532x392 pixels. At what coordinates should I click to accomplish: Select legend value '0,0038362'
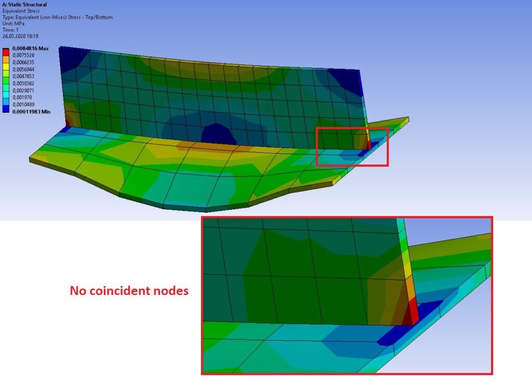pyautogui.click(x=23, y=84)
